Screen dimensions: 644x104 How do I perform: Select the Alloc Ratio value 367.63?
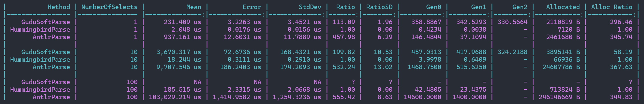(x=621, y=67)
